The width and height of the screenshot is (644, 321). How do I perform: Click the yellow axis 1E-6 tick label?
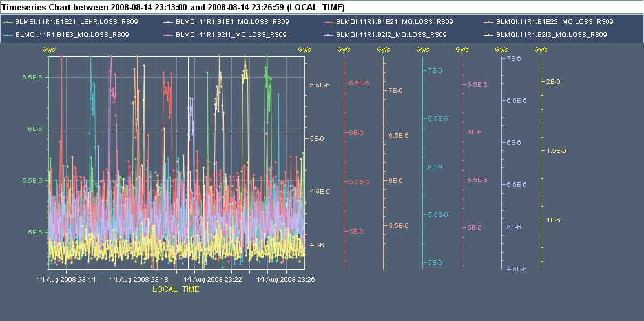(x=553, y=220)
